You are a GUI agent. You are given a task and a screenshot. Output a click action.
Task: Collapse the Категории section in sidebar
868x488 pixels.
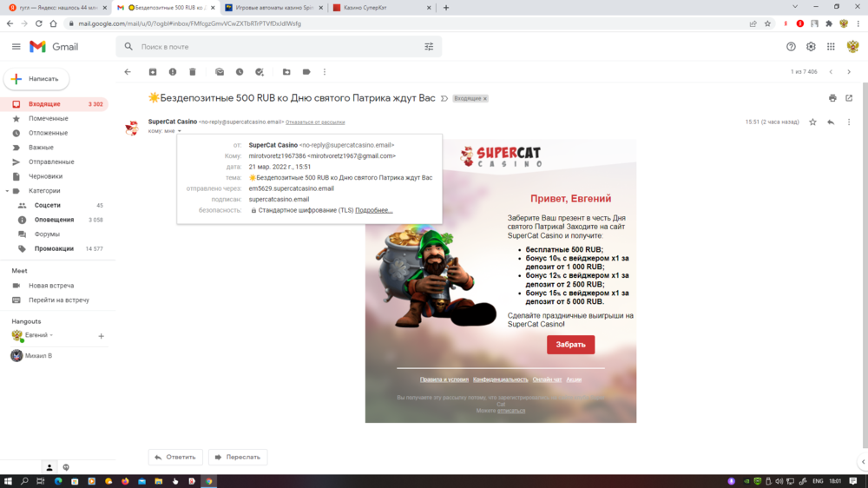point(7,191)
